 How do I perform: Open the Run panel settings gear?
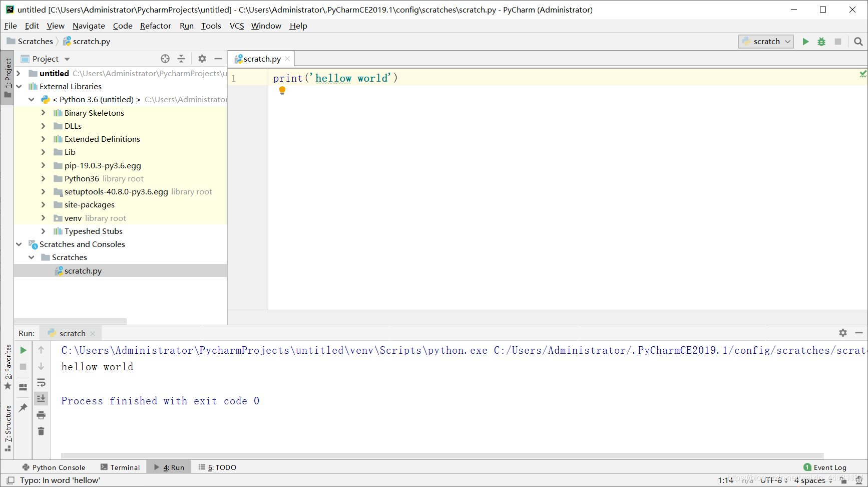click(843, 333)
